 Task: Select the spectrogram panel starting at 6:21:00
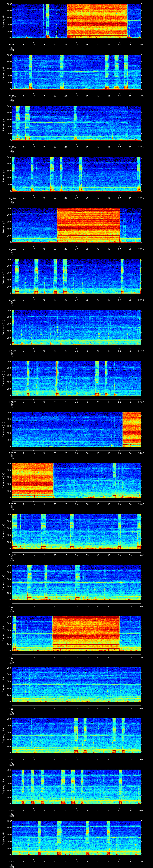coord(76,378)
